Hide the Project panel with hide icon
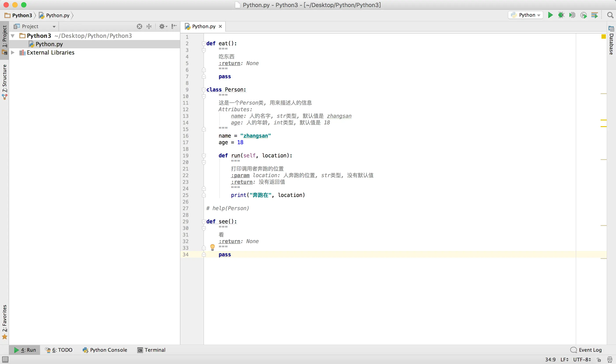The width and height of the screenshot is (616, 364). click(x=174, y=27)
